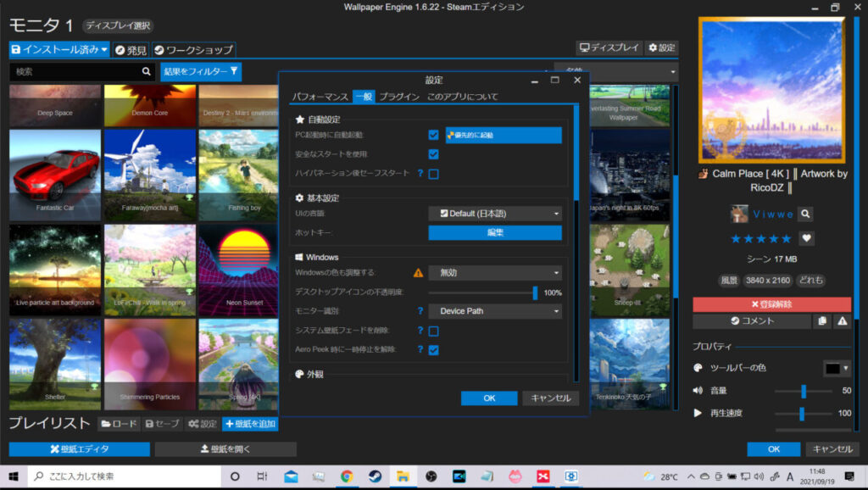Click the Task View taskbar icon
Viewport: 868px width, 490px height.
(262, 476)
